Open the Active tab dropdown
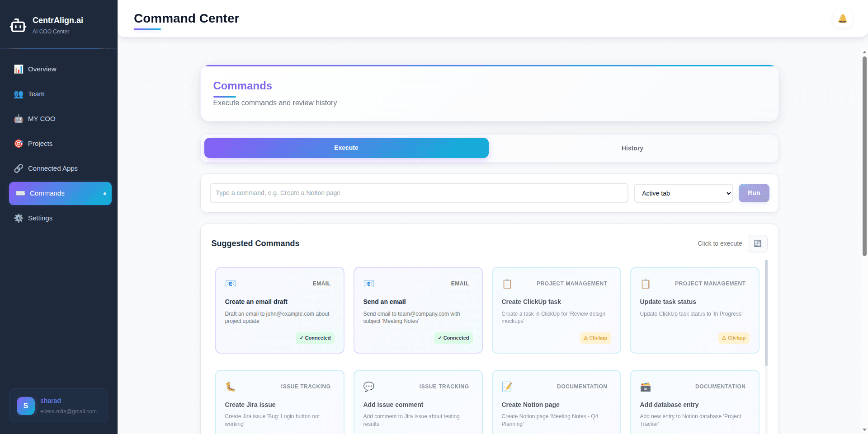This screenshot has height=434, width=868. (x=683, y=193)
